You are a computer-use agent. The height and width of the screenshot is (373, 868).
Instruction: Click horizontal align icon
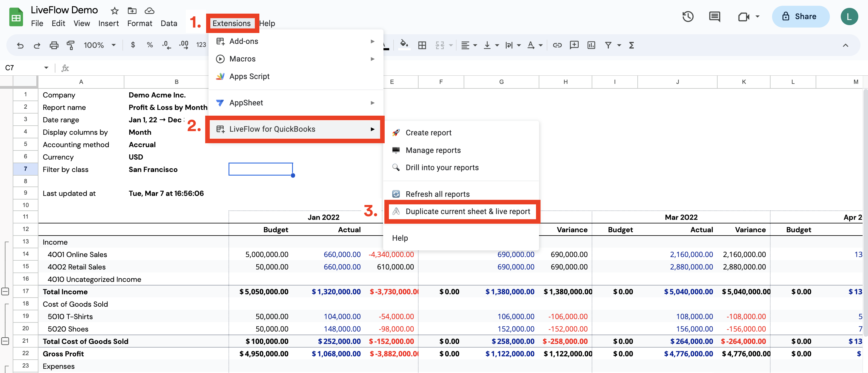(465, 45)
